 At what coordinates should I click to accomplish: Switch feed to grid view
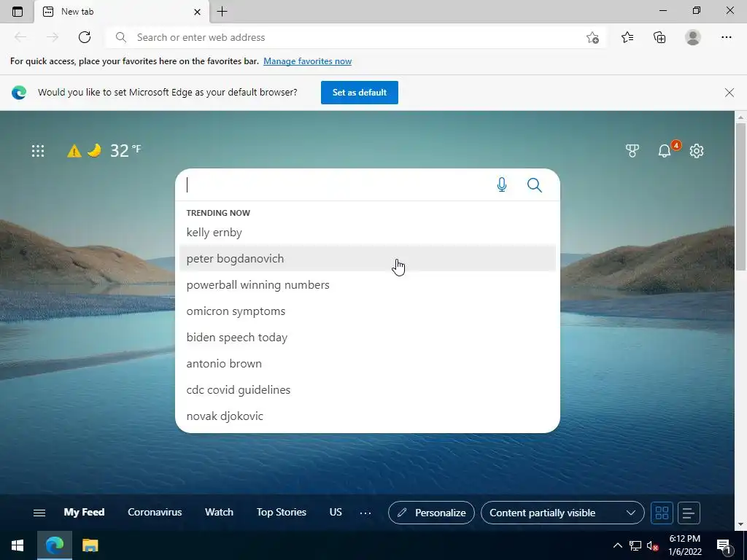pos(662,513)
